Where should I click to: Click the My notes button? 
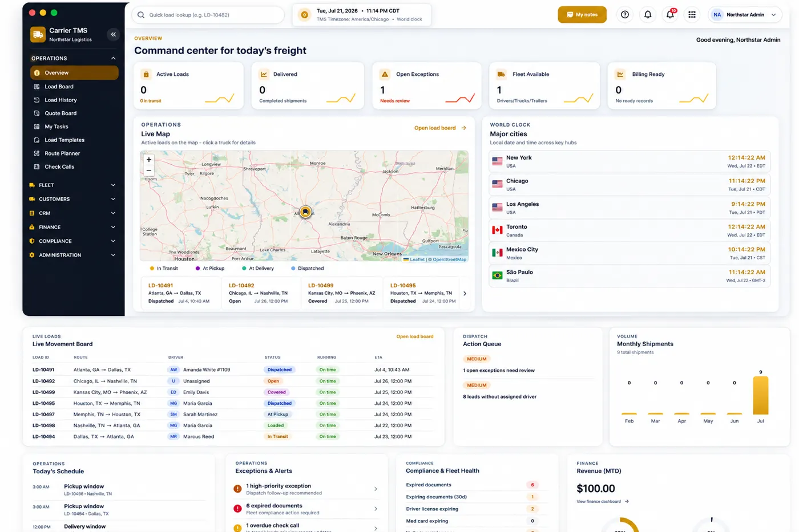point(582,15)
